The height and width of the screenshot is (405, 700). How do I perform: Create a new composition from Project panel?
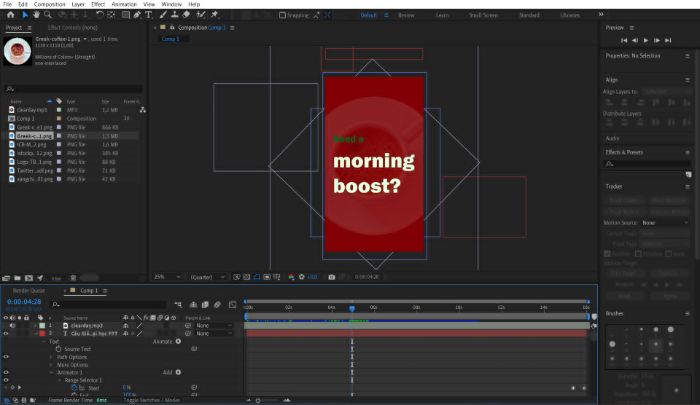point(29,278)
